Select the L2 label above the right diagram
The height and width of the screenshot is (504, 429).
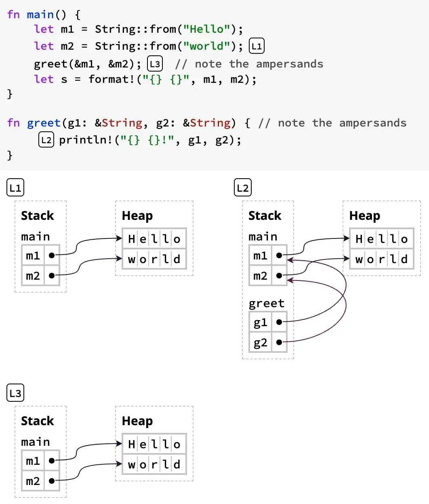pyautogui.click(x=243, y=188)
